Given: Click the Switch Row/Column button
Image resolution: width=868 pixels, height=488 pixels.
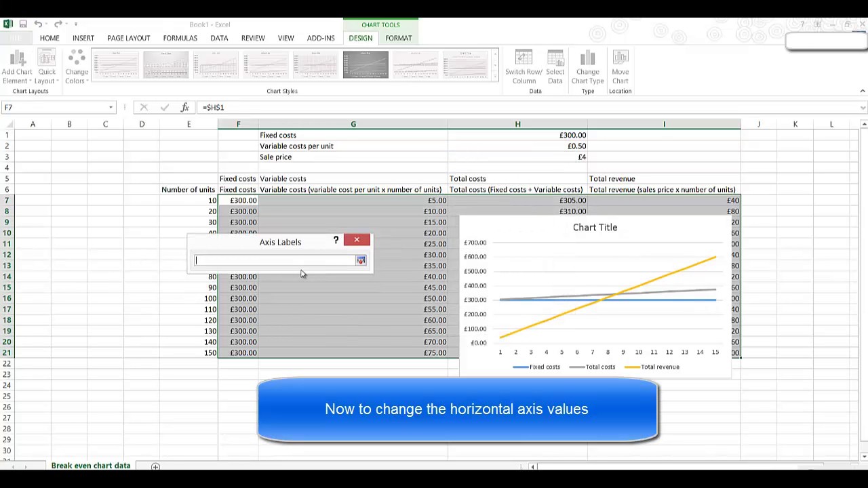Looking at the screenshot, I should pos(524,67).
